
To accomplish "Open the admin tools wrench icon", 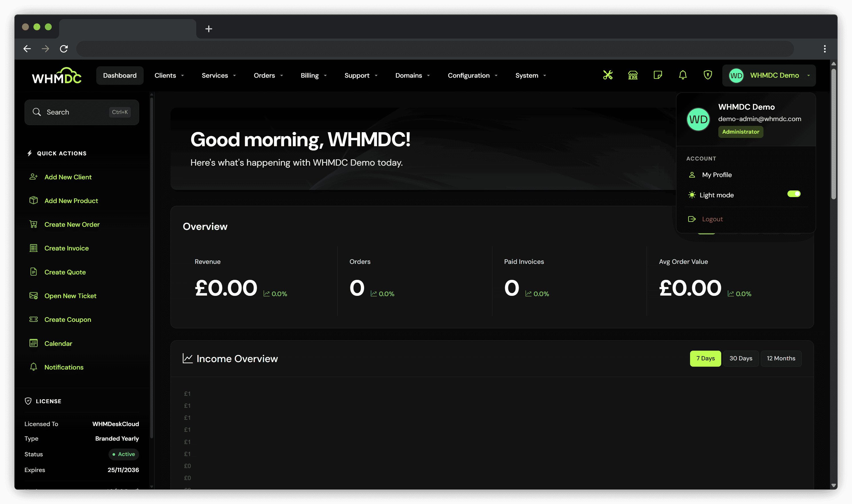I will [608, 75].
